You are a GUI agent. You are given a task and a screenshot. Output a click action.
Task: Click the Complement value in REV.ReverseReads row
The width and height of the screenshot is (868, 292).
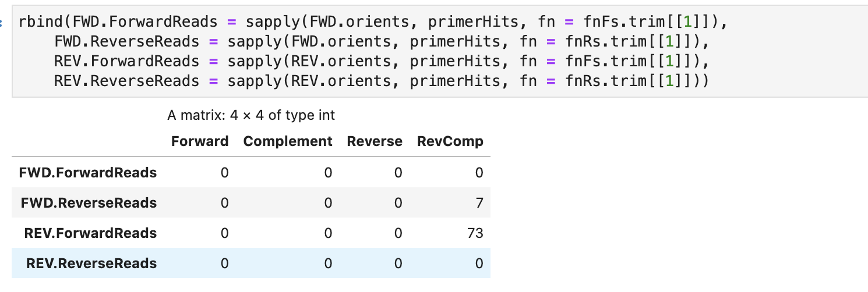329,263
